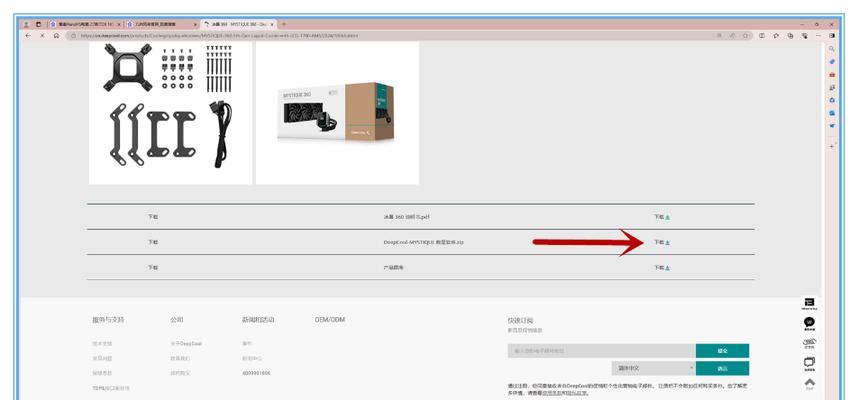The height and width of the screenshot is (400, 858).
Task: Open the Microsoft 365 sidebar icon
Action: [832, 100]
